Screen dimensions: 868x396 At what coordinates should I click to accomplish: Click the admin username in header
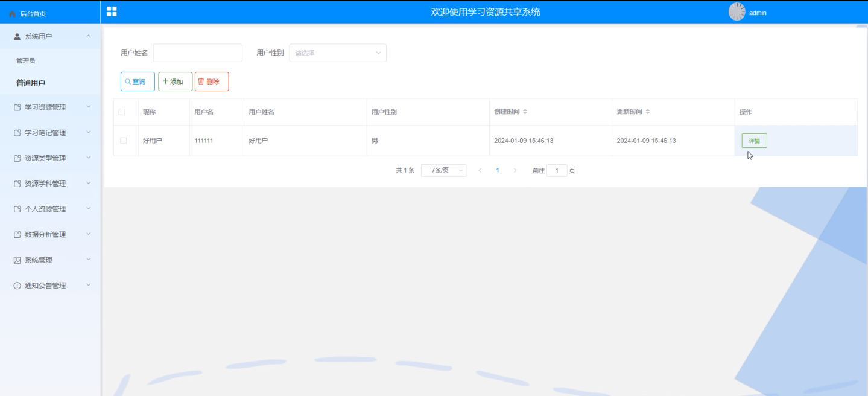(758, 13)
